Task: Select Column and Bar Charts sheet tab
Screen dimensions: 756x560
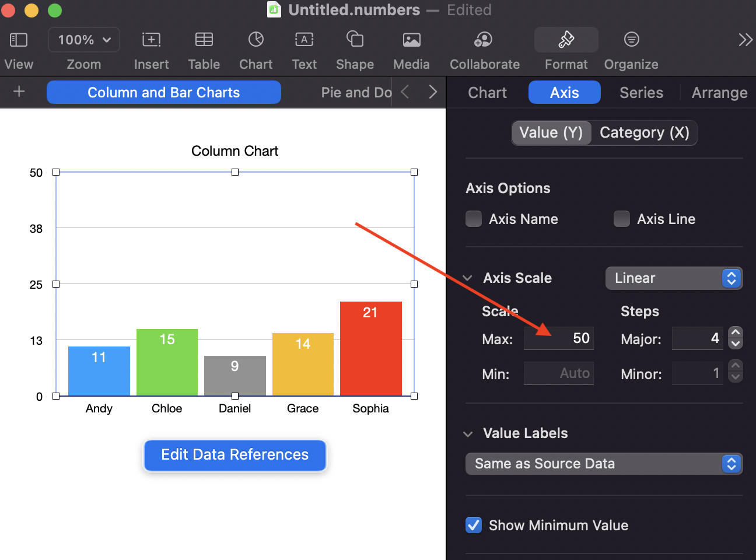Action: 164,92
